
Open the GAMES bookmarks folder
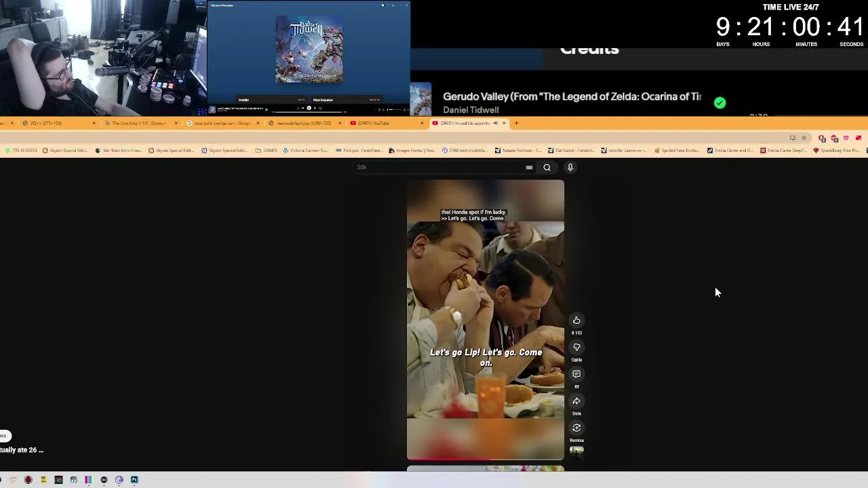click(266, 150)
